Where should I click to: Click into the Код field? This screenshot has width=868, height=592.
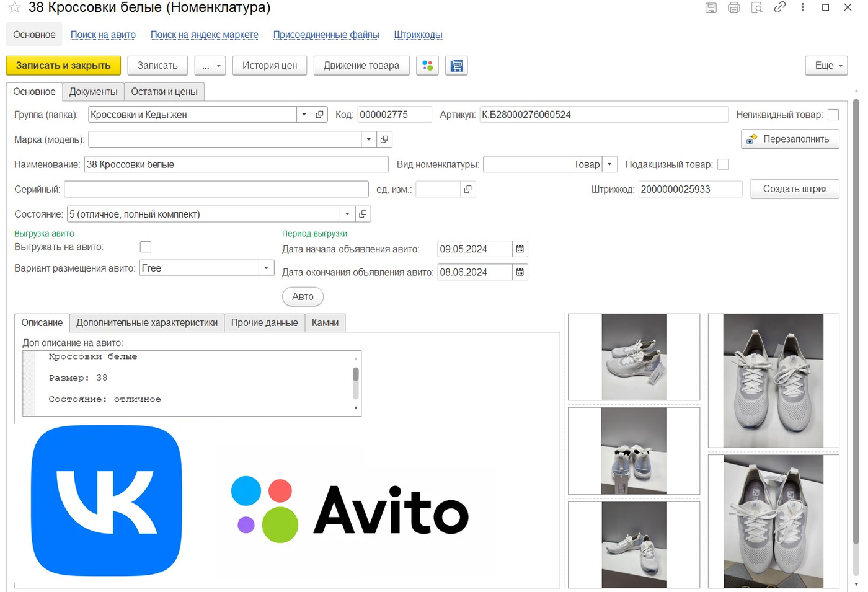click(395, 115)
